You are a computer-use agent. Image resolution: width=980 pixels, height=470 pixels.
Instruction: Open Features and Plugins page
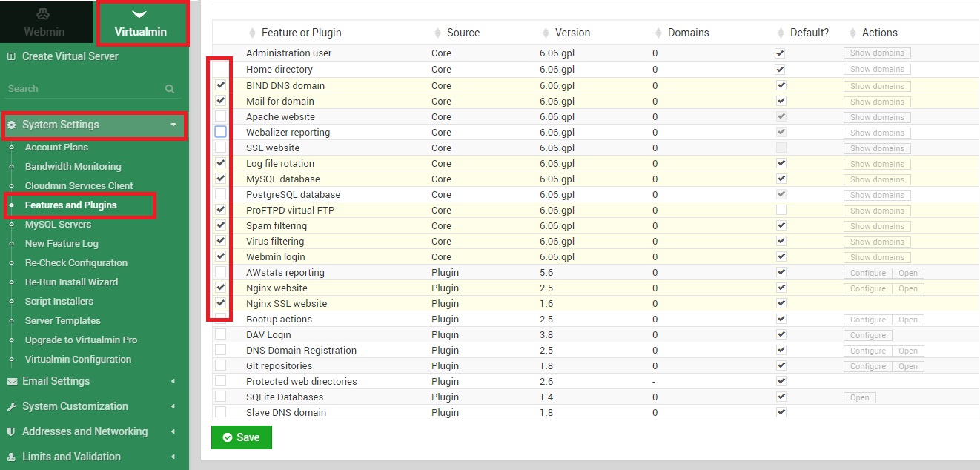(70, 205)
